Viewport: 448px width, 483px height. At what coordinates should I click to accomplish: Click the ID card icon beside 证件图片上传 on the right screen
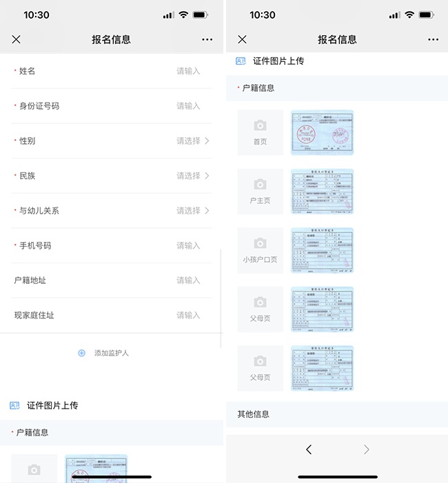point(241,61)
